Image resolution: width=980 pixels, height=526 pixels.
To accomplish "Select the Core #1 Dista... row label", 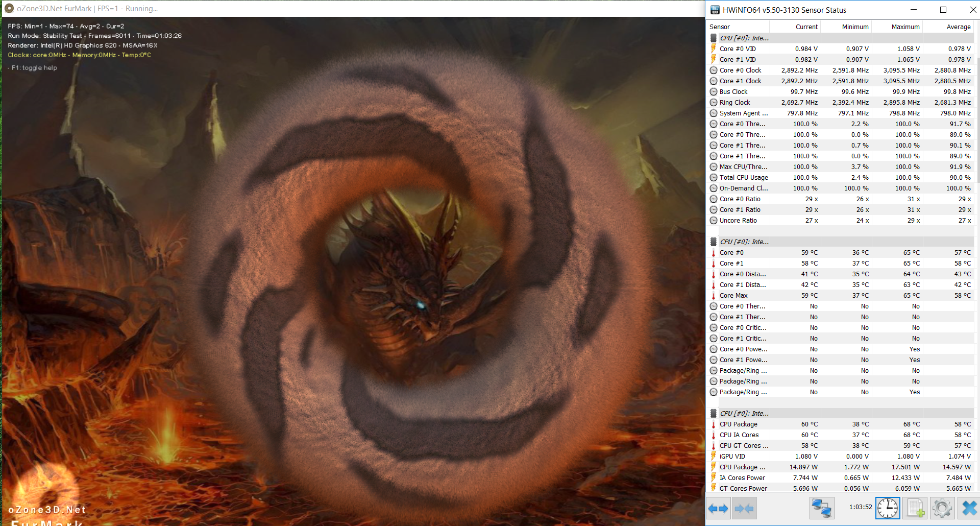I will coord(743,284).
